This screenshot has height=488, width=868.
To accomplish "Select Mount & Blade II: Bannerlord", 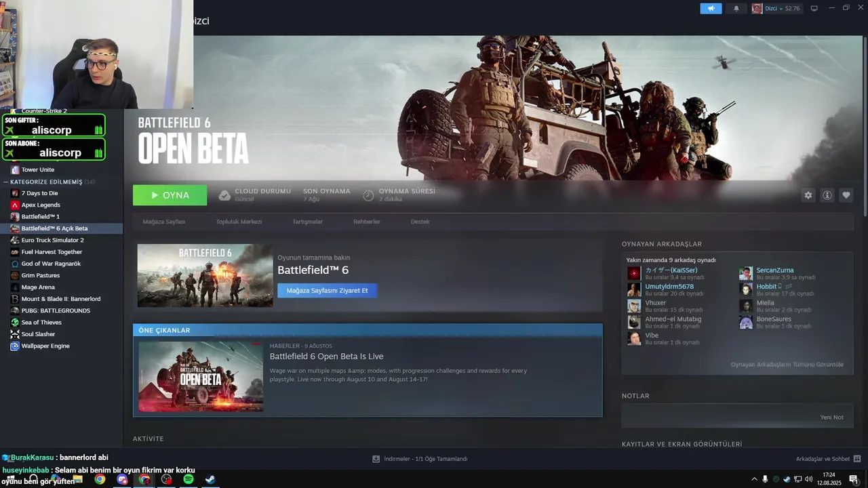I will [61, 299].
